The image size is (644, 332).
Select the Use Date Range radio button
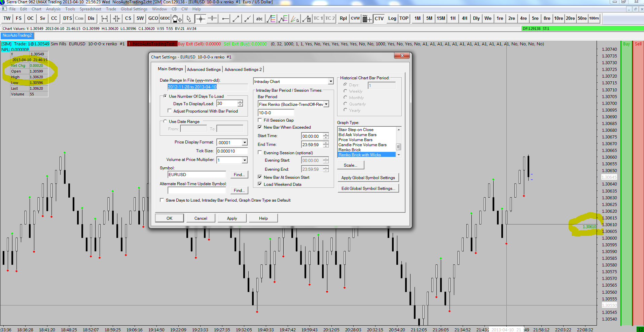pos(165,121)
